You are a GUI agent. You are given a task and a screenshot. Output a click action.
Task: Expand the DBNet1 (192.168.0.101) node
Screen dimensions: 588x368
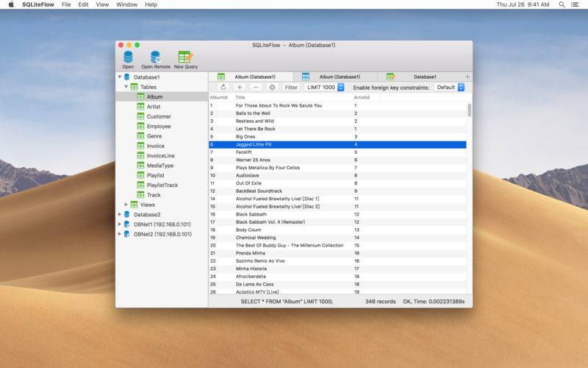120,224
